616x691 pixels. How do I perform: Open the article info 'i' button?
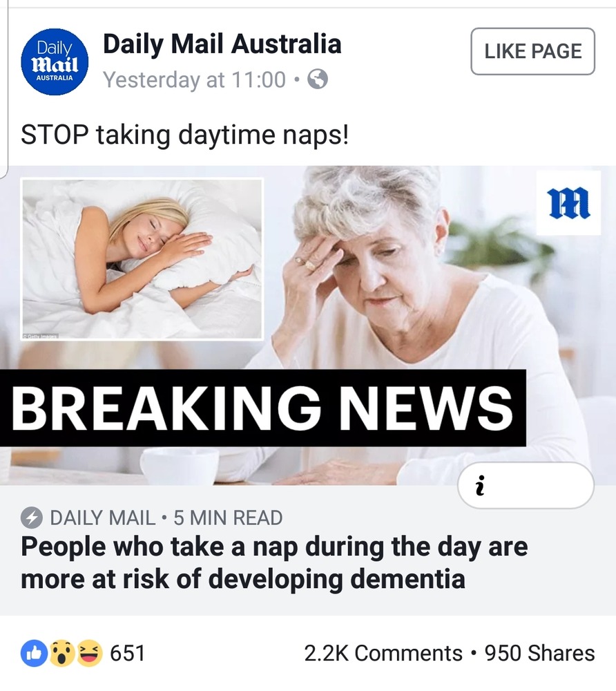pos(526,485)
